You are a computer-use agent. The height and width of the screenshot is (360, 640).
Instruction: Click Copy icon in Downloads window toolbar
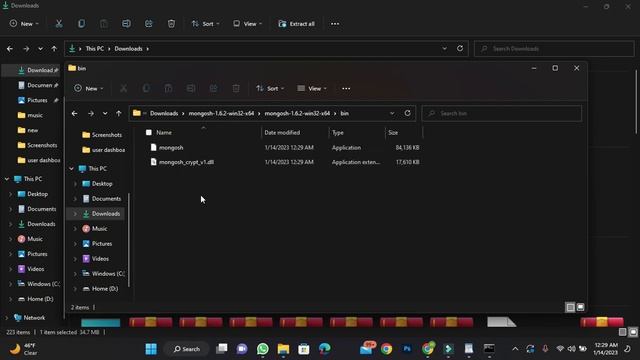click(82, 24)
